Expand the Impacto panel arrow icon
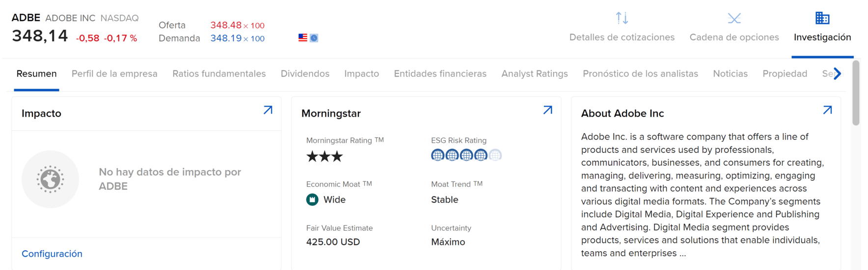Screen dimensions: 868x270 (268, 110)
